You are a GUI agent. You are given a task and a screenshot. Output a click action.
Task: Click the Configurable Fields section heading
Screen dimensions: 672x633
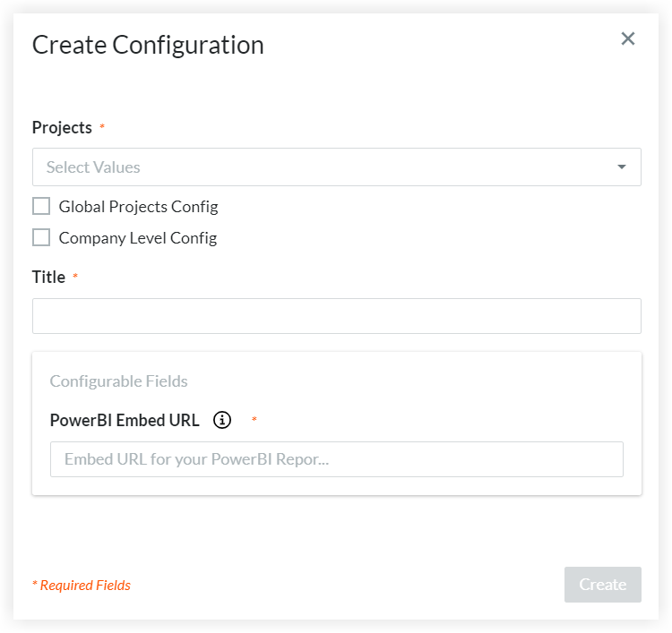[x=118, y=381]
